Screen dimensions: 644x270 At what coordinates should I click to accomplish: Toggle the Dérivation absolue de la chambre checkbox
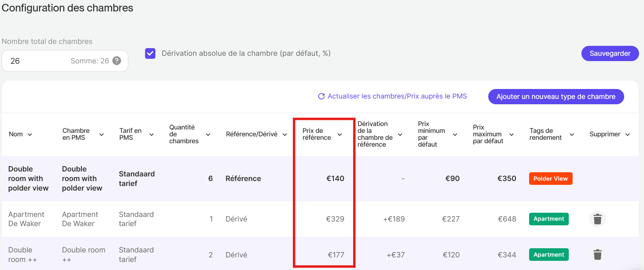pos(150,53)
